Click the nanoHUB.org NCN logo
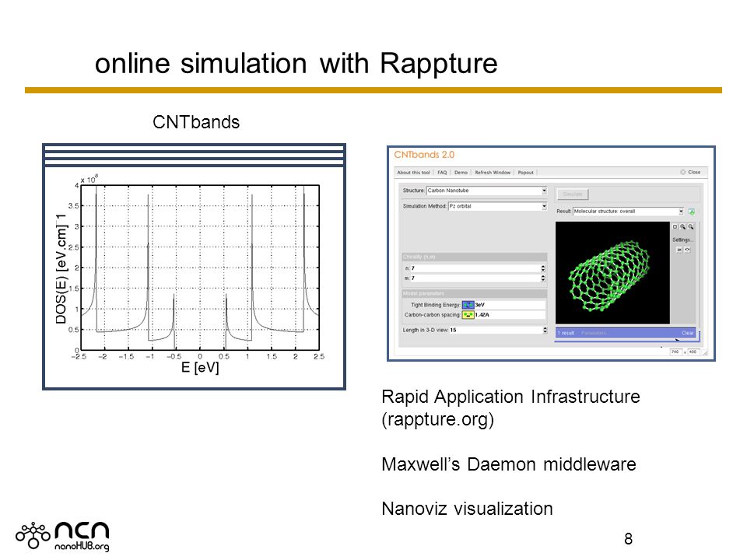 63,536
